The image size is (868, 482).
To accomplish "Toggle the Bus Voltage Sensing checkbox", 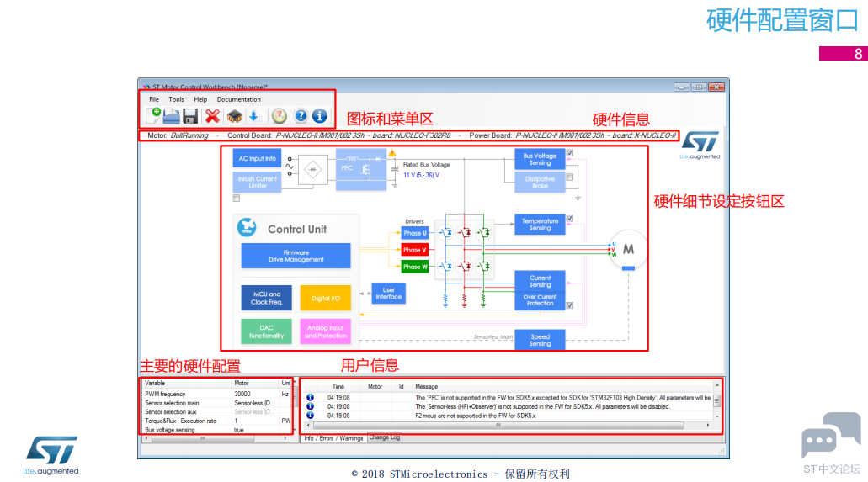I will tap(570, 153).
